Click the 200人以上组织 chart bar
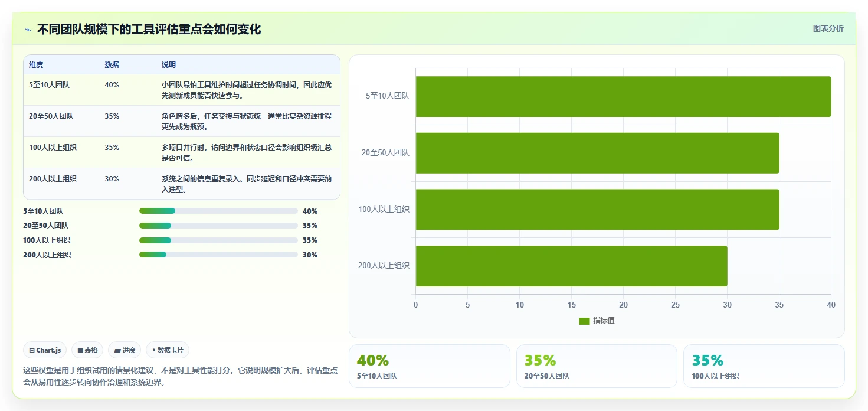The height and width of the screenshot is (411, 868). pos(571,266)
